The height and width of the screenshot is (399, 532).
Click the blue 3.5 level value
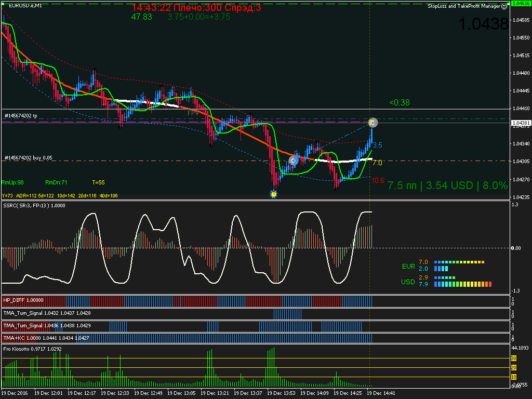point(377,145)
